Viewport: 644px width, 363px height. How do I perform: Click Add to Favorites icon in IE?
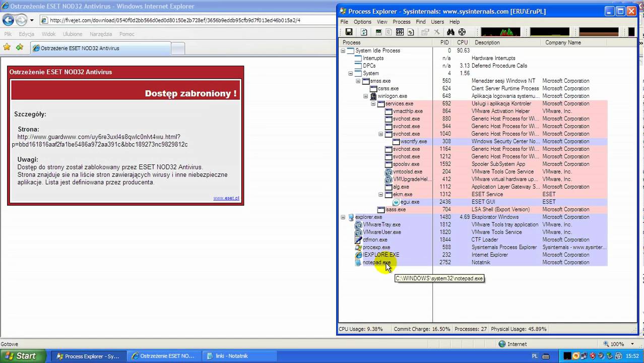point(19,47)
